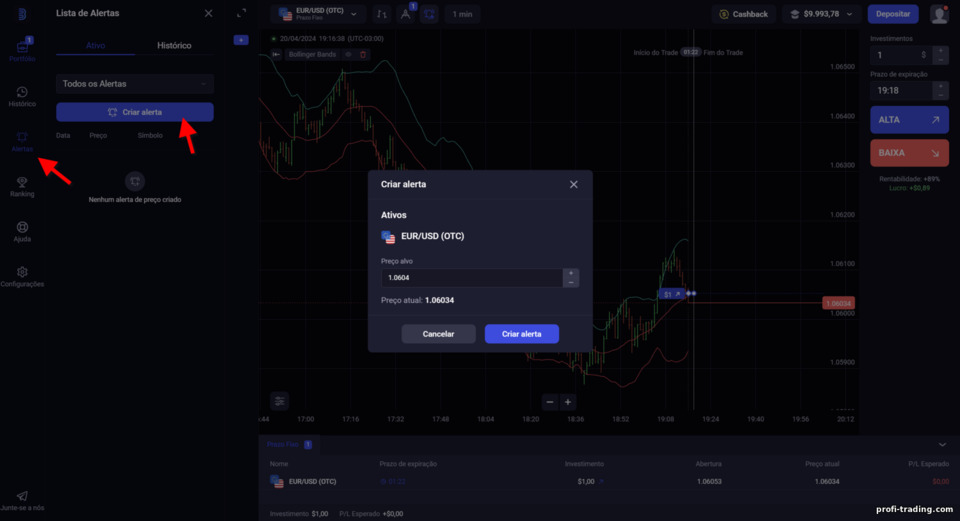Click EUR/USD flag icon in dialog
Screen dimensions: 960x521
coord(388,237)
